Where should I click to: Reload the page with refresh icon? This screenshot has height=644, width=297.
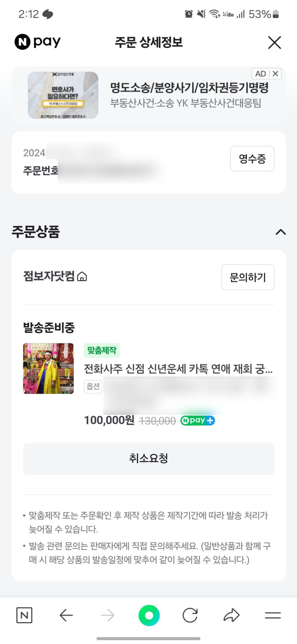[x=190, y=615]
